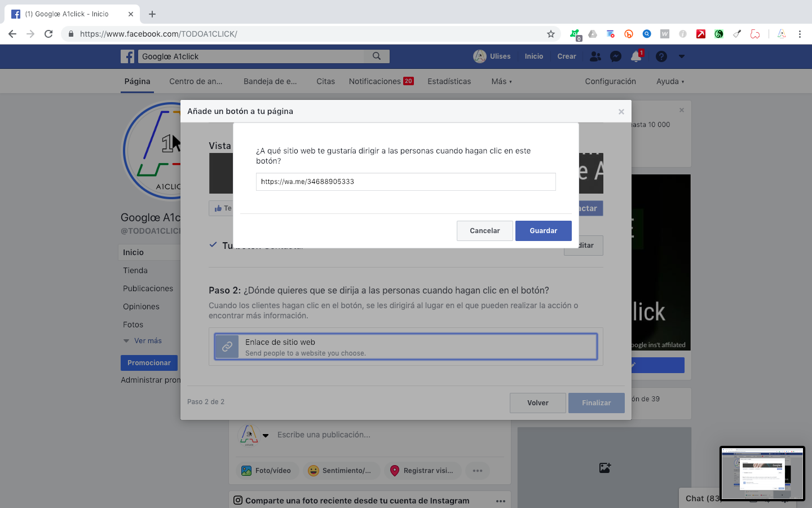
Task: Select Publicaciones in the sidebar
Action: pyautogui.click(x=148, y=288)
